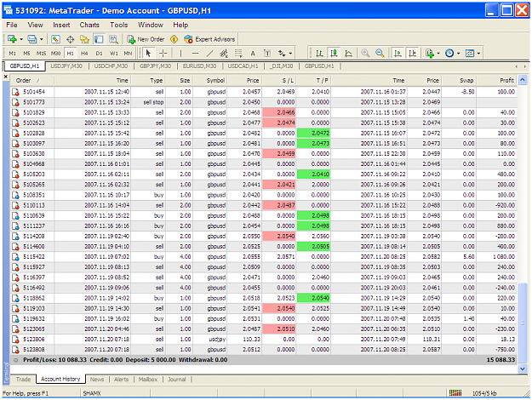Toggle the Terminal window icon
The height and width of the screenshot is (400, 532).
99,39
